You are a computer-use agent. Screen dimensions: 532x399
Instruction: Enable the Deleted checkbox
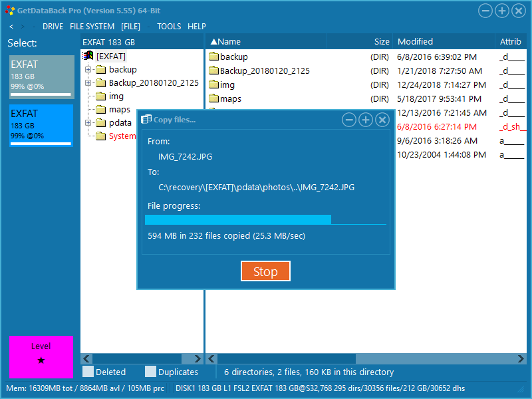tap(88, 372)
